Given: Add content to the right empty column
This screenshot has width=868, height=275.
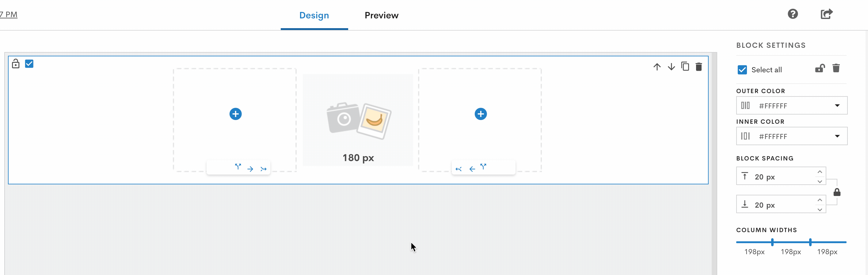Looking at the screenshot, I should pyautogui.click(x=481, y=114).
